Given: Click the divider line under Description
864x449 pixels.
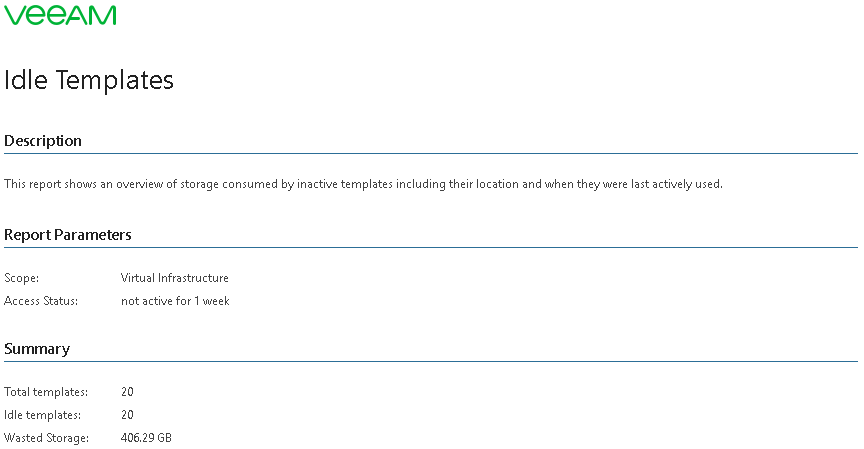Looking at the screenshot, I should point(431,154).
